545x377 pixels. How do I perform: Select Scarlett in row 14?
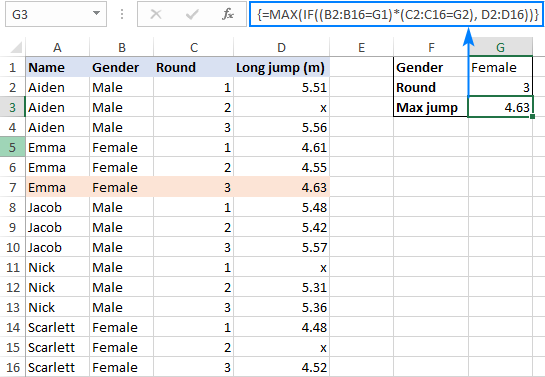pyautogui.click(x=57, y=327)
